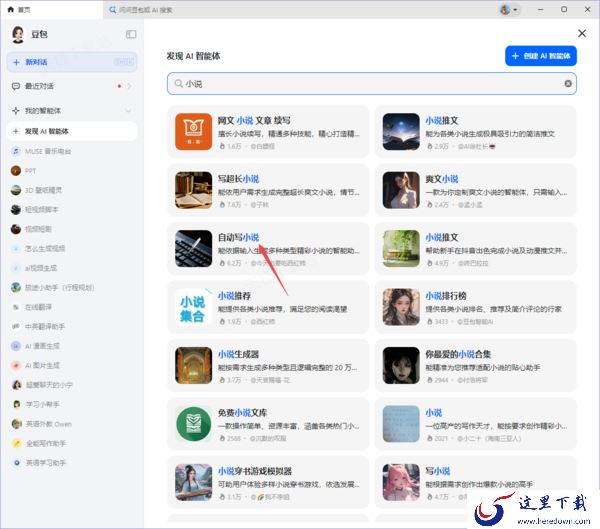
Task: Expand the 最近对话 recent conversations chevron
Action: (129, 86)
